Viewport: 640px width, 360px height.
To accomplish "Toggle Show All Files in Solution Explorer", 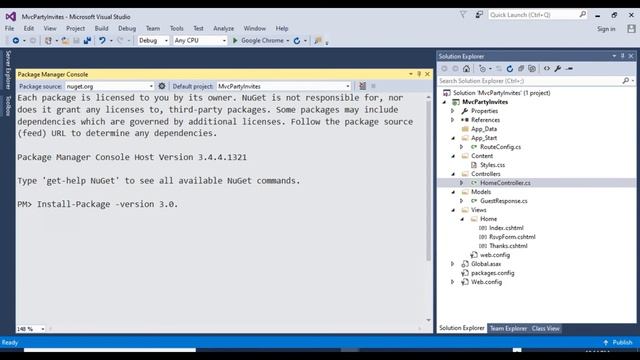I will 532,69.
